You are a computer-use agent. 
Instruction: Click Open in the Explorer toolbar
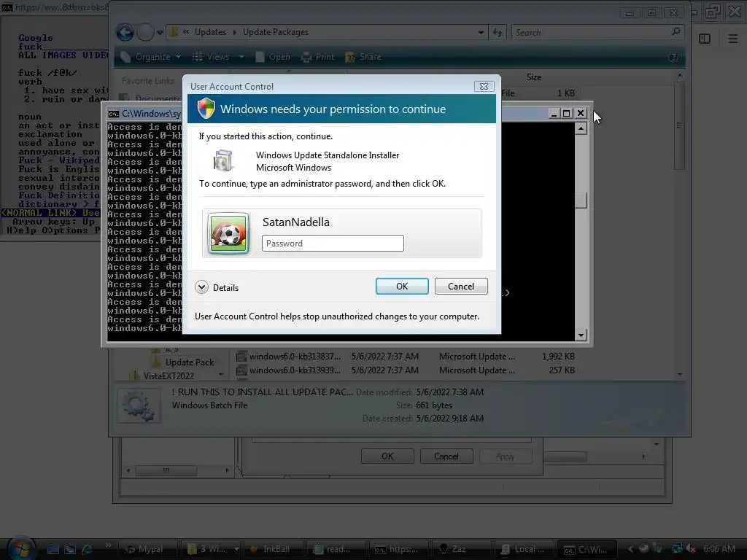[273, 57]
